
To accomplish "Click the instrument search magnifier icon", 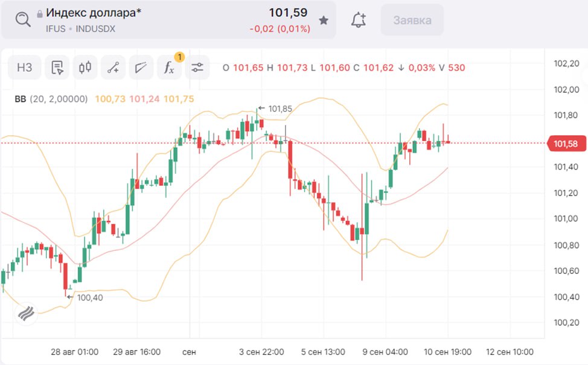I will 23,20.
